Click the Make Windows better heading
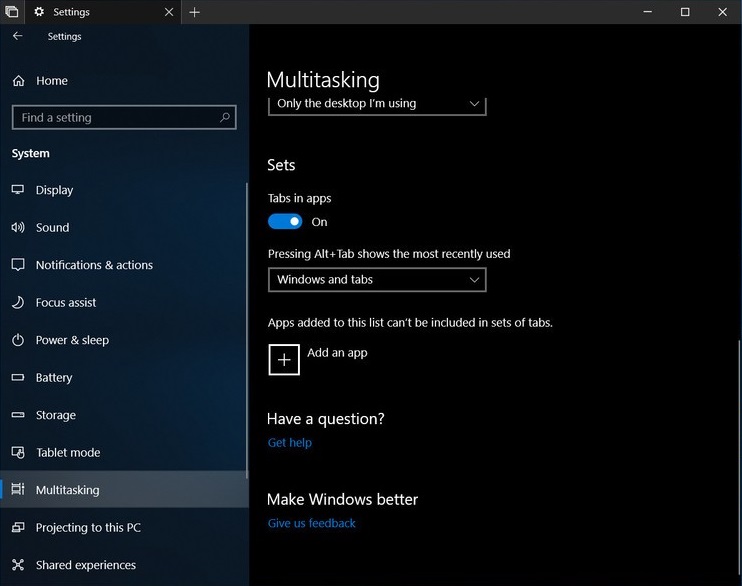Screen dimensions: 742x586 click(343, 499)
